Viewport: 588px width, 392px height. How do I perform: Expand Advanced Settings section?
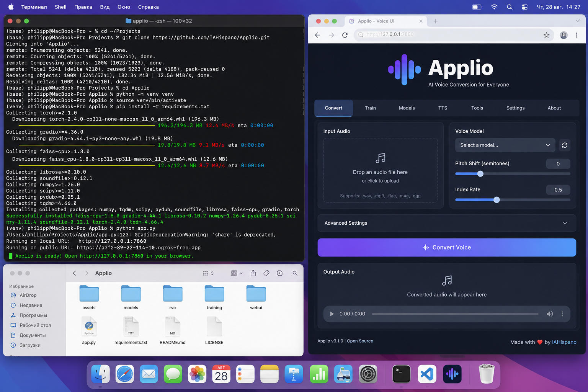tap(447, 223)
